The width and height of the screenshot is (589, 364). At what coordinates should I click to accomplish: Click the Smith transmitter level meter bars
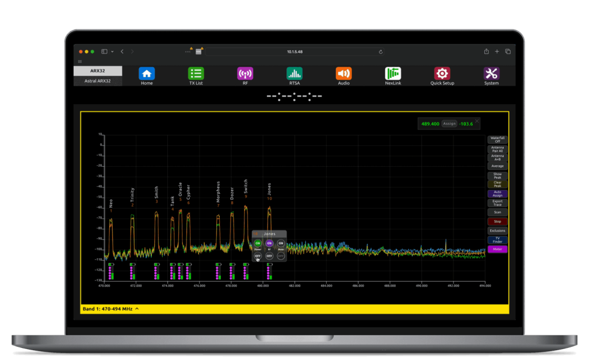(x=156, y=272)
